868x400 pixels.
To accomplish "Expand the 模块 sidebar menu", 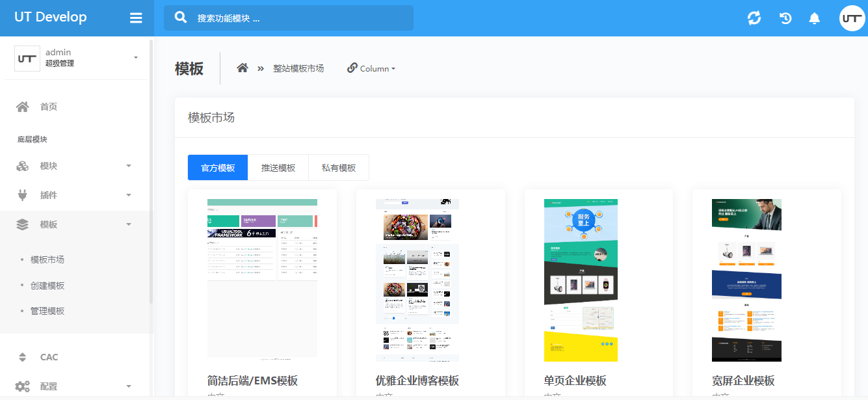I will coord(75,166).
